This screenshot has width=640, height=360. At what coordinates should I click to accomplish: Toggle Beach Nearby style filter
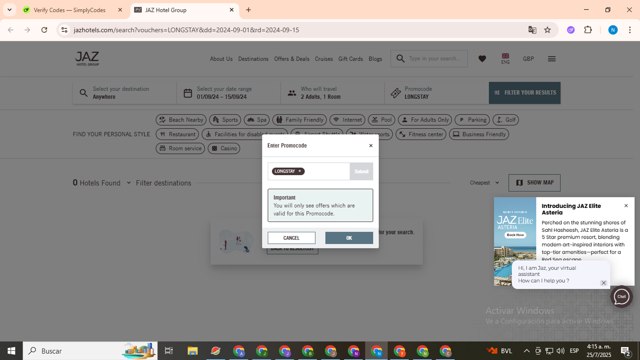point(181,120)
